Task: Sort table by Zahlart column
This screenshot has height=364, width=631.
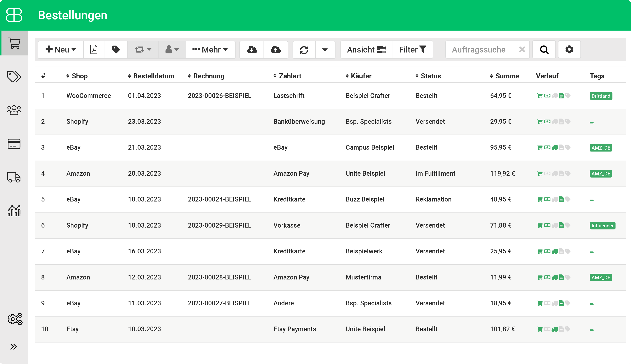Action: 287,76
